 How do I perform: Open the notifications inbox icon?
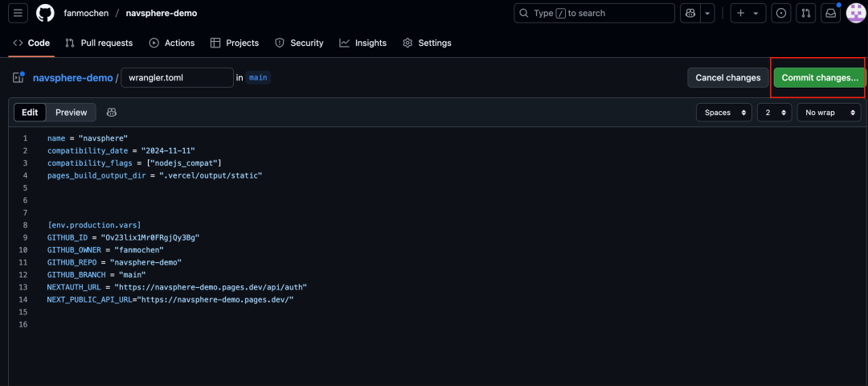(x=831, y=13)
